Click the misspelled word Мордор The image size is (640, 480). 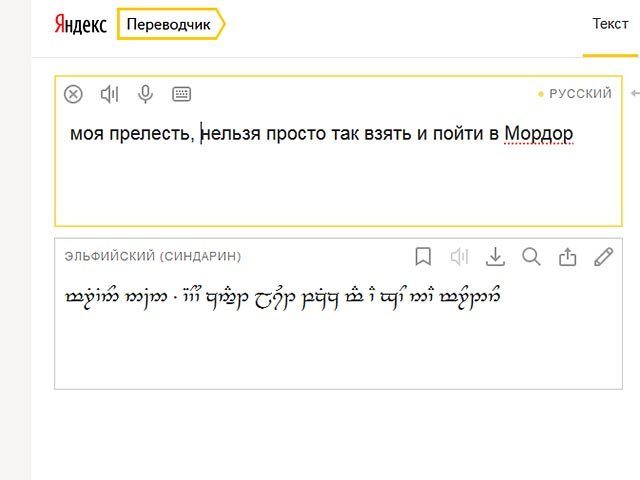point(538,133)
